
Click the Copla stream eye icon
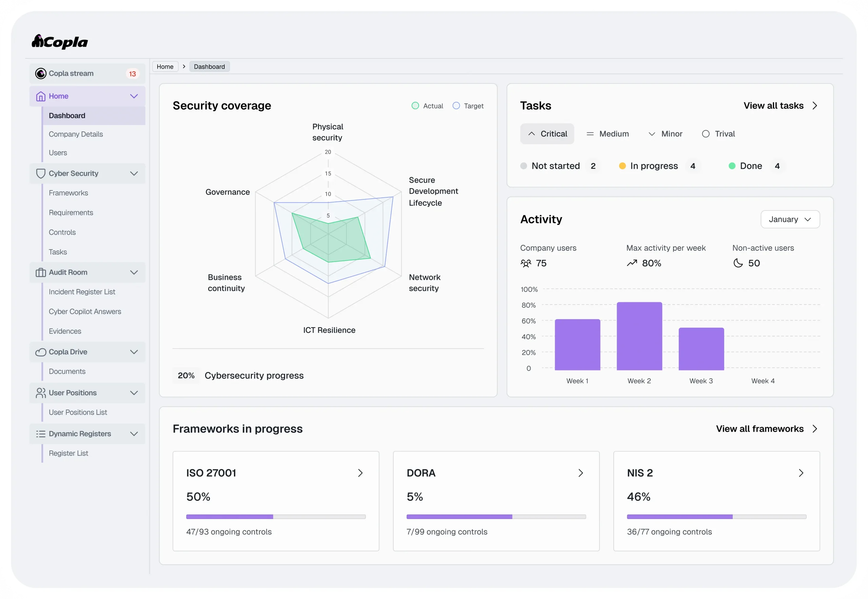pos(40,74)
